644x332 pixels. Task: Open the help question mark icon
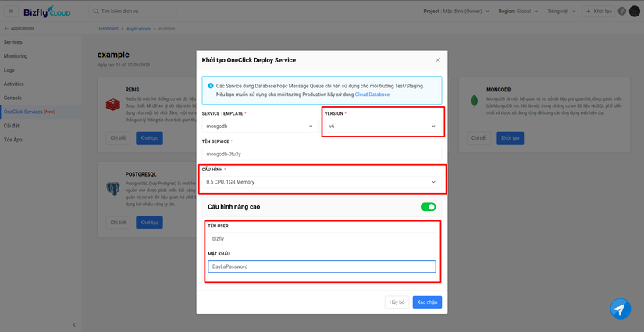click(x=622, y=12)
